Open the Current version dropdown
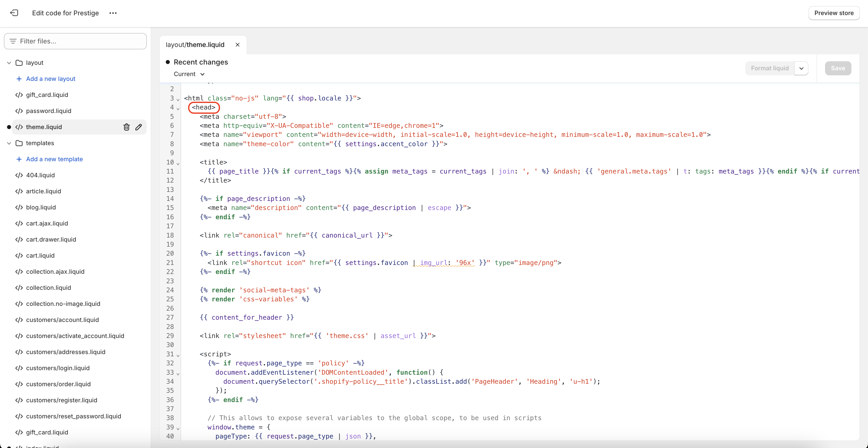 (x=189, y=74)
